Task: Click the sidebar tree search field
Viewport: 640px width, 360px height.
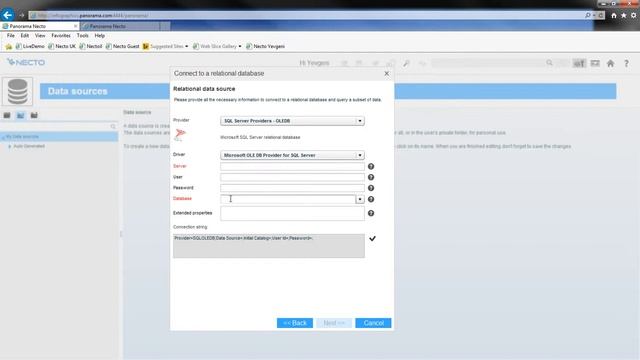Action: click(56, 127)
